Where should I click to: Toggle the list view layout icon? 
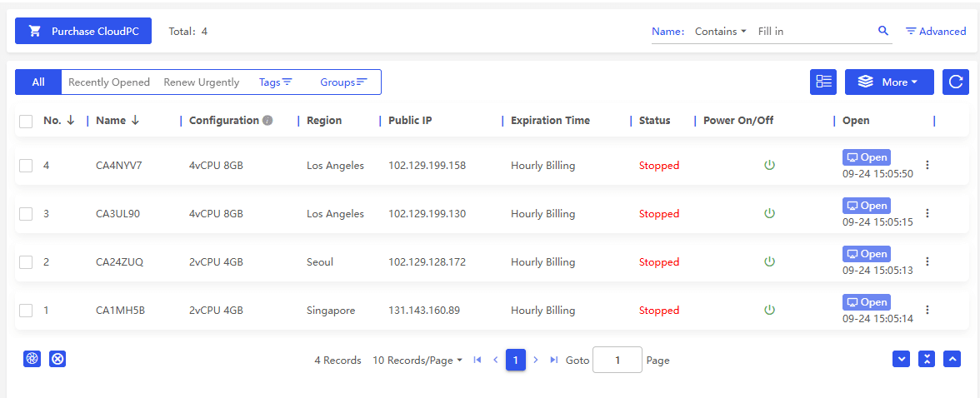pos(823,82)
